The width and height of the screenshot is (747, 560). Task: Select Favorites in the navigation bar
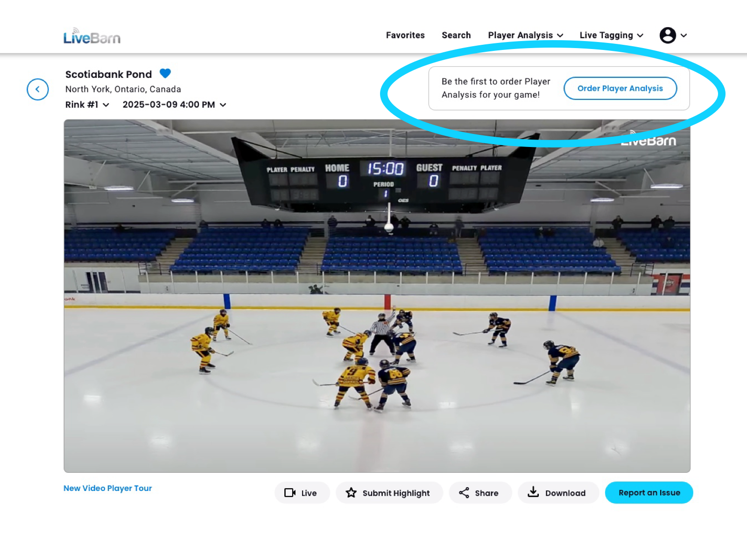pyautogui.click(x=405, y=35)
